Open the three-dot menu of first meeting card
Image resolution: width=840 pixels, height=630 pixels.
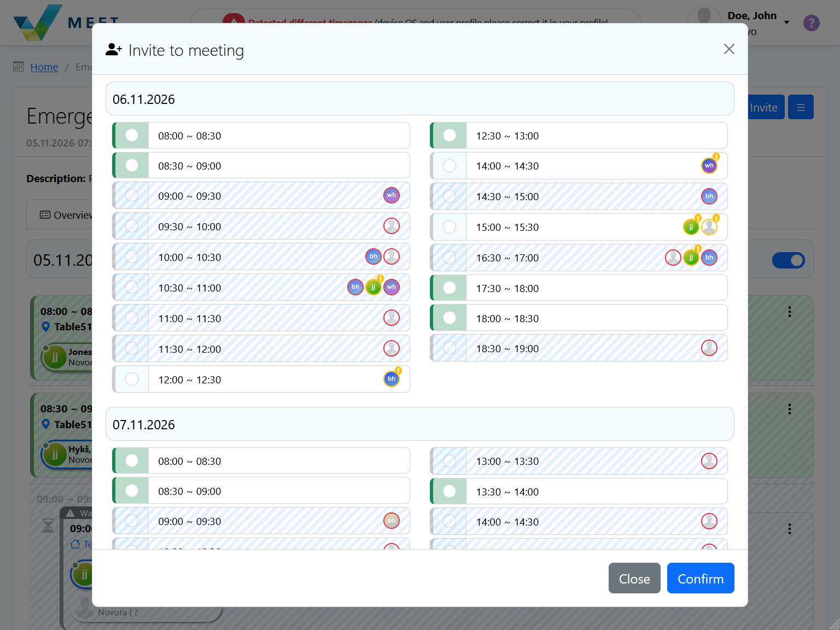789,312
